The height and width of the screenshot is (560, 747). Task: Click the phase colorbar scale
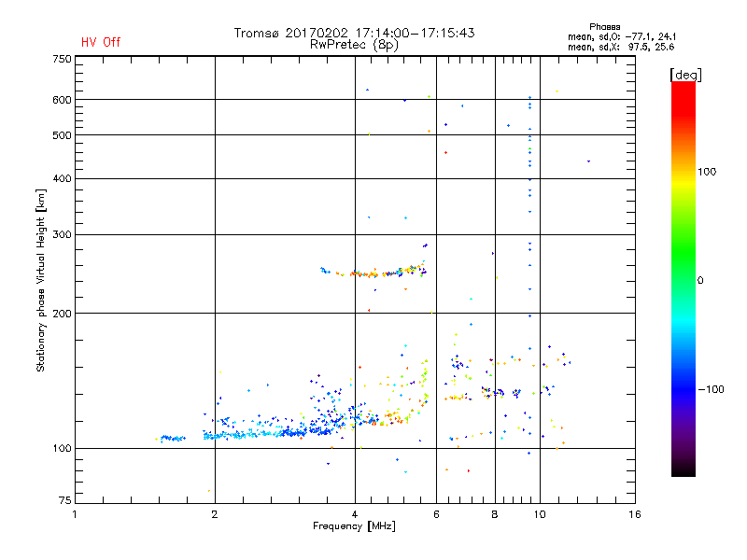684,279
